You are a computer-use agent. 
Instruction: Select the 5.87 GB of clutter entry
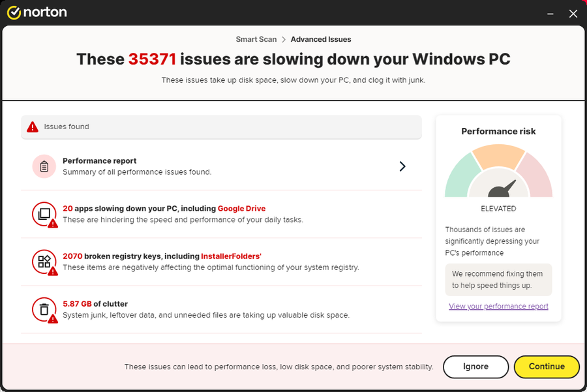tap(221, 309)
